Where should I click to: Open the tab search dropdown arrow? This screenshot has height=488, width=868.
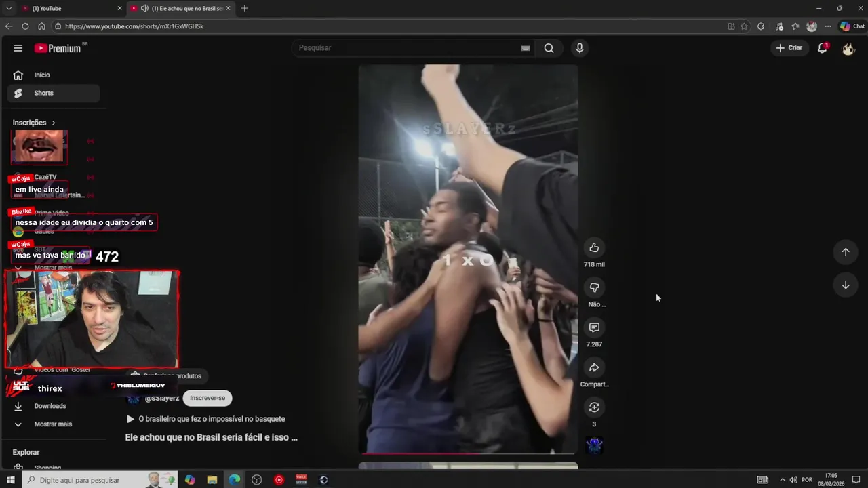8,8
